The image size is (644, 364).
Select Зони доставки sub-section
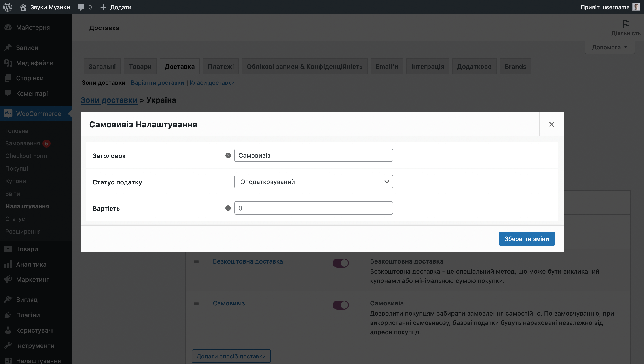(103, 82)
